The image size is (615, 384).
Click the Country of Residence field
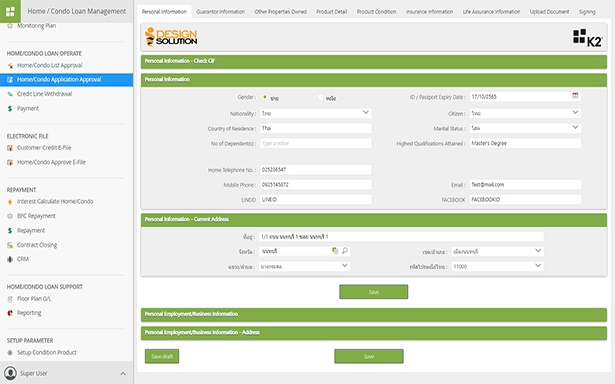[x=315, y=128]
